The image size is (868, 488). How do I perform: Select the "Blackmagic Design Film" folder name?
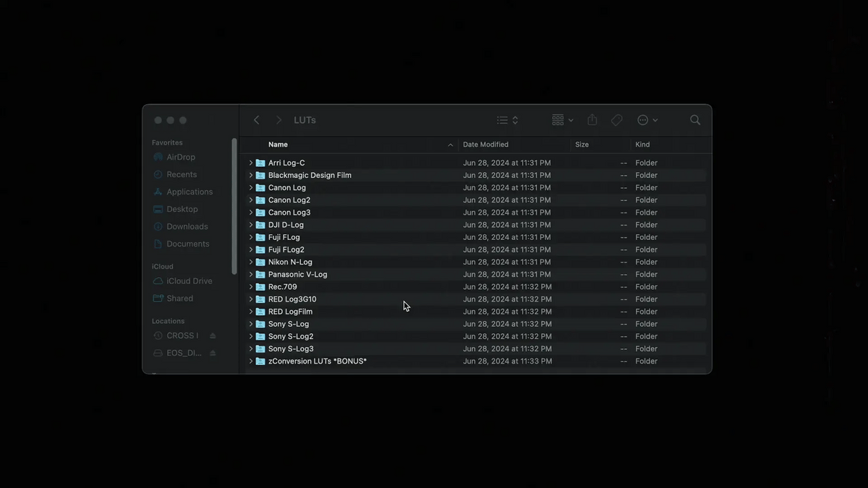(x=310, y=175)
